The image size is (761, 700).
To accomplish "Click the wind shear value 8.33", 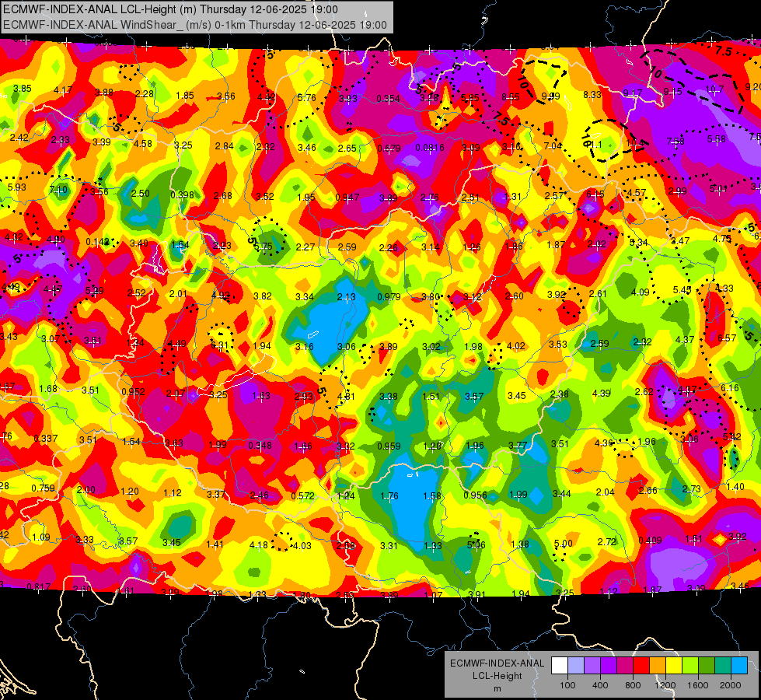I will [592, 95].
